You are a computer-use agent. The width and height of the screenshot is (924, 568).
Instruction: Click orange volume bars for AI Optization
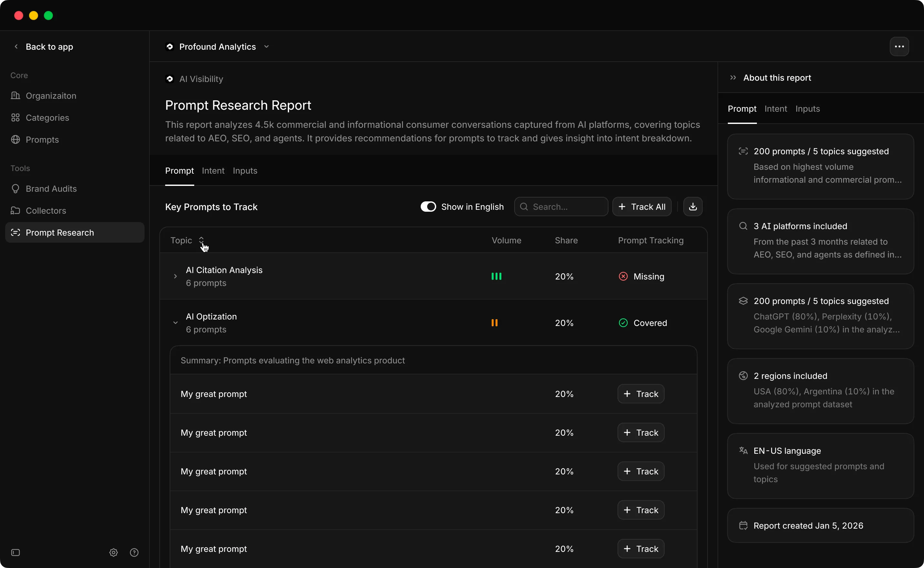(x=495, y=323)
